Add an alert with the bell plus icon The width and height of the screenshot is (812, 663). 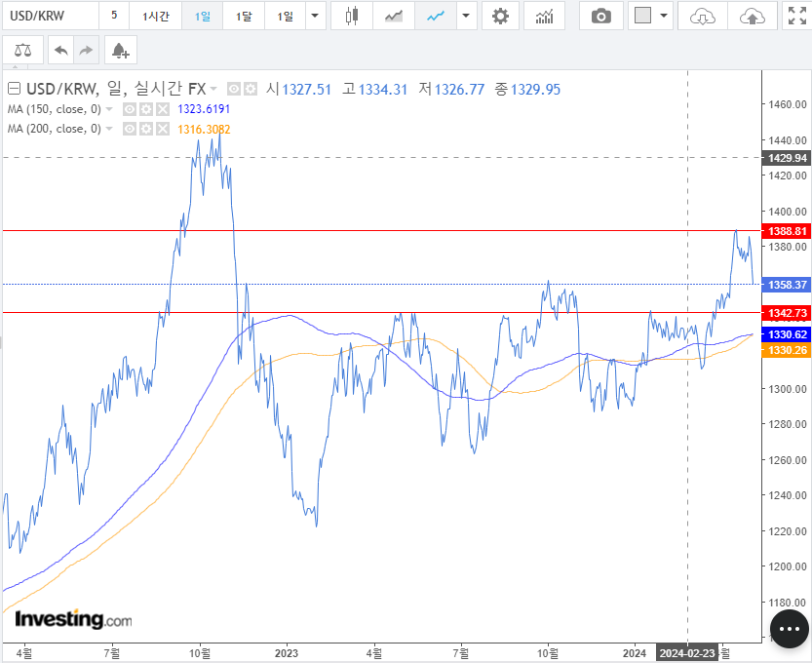click(121, 51)
